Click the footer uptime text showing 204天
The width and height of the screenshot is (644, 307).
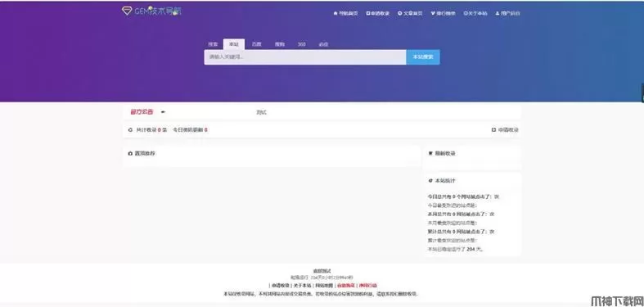pyautogui.click(x=322, y=278)
